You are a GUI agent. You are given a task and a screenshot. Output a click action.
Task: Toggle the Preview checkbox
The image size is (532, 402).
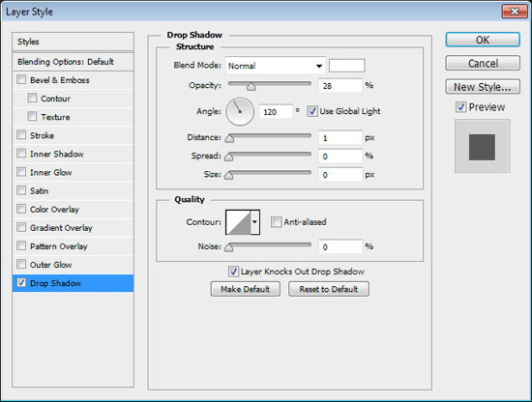coord(460,107)
